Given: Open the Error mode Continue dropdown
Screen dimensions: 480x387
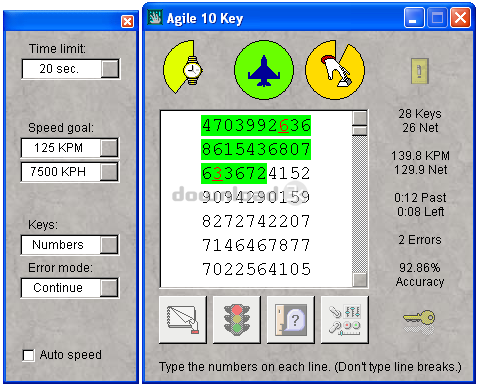Looking at the screenshot, I should (x=109, y=288).
